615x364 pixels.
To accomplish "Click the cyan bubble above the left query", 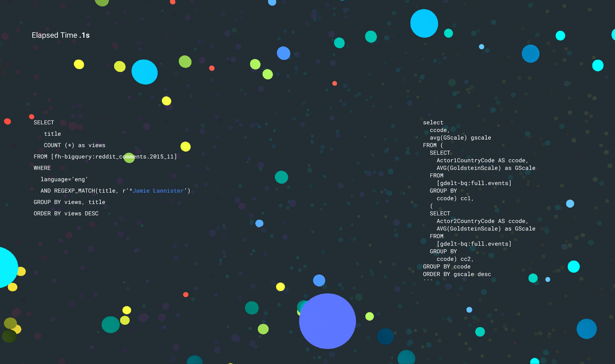I will pyautogui.click(x=144, y=72).
